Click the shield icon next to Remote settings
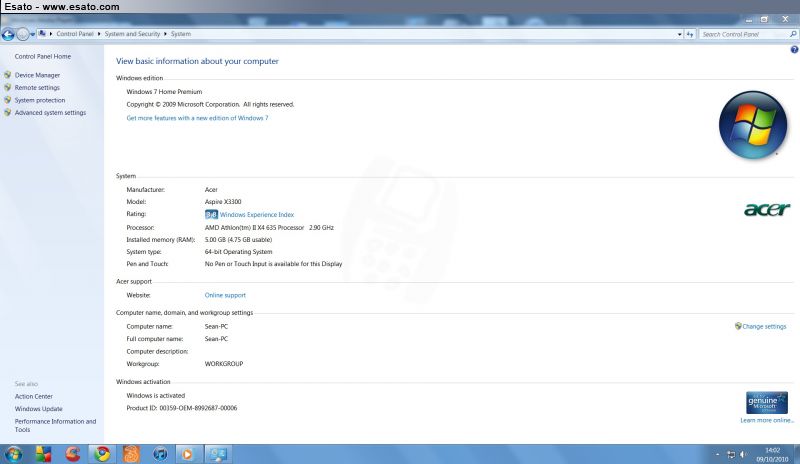The height and width of the screenshot is (464, 800). click(x=8, y=87)
